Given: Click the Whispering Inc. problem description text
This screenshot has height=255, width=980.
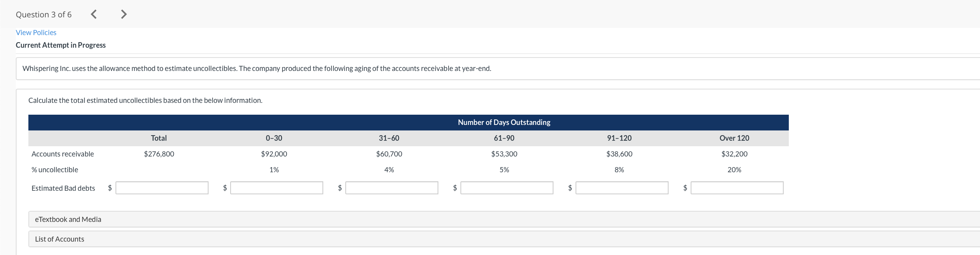Looking at the screenshot, I should click(x=257, y=69).
